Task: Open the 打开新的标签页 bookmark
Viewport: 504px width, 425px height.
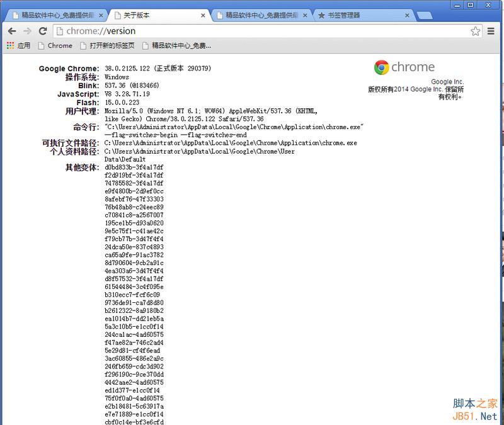Action: [x=104, y=45]
